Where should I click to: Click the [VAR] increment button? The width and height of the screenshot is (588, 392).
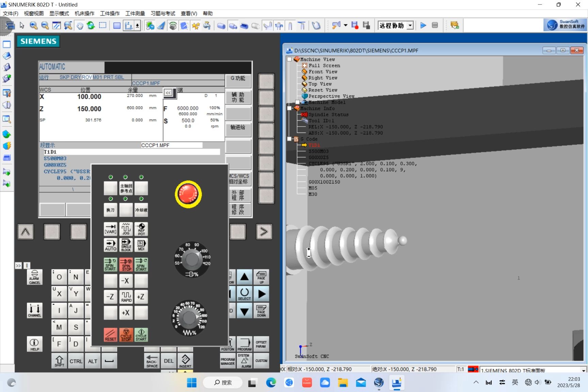click(x=110, y=229)
